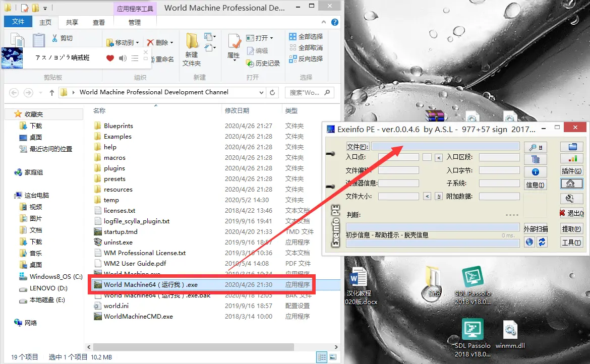The height and width of the screenshot is (364, 590).
Task: Click Exeinfo PE 提取(P) extract button
Action: click(x=571, y=228)
